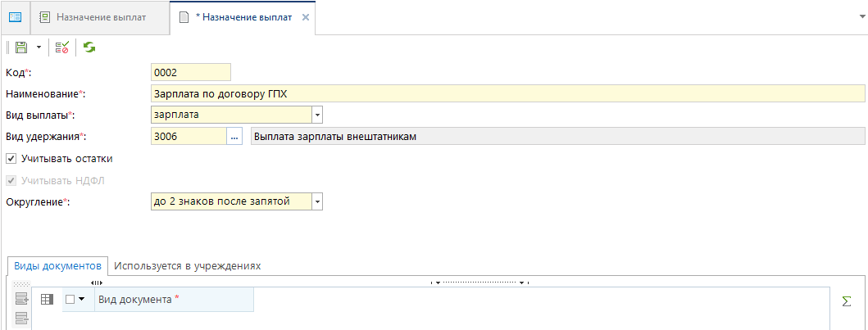Click the "Наименование" text field
The width and height of the screenshot is (868, 330).
pos(508,94)
